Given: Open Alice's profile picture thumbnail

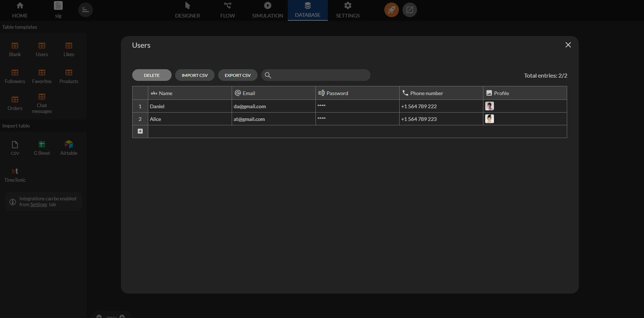Looking at the screenshot, I should click(490, 119).
